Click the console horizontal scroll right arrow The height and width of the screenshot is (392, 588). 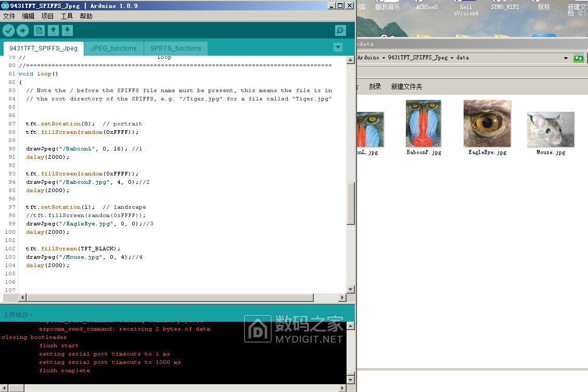tap(342, 388)
